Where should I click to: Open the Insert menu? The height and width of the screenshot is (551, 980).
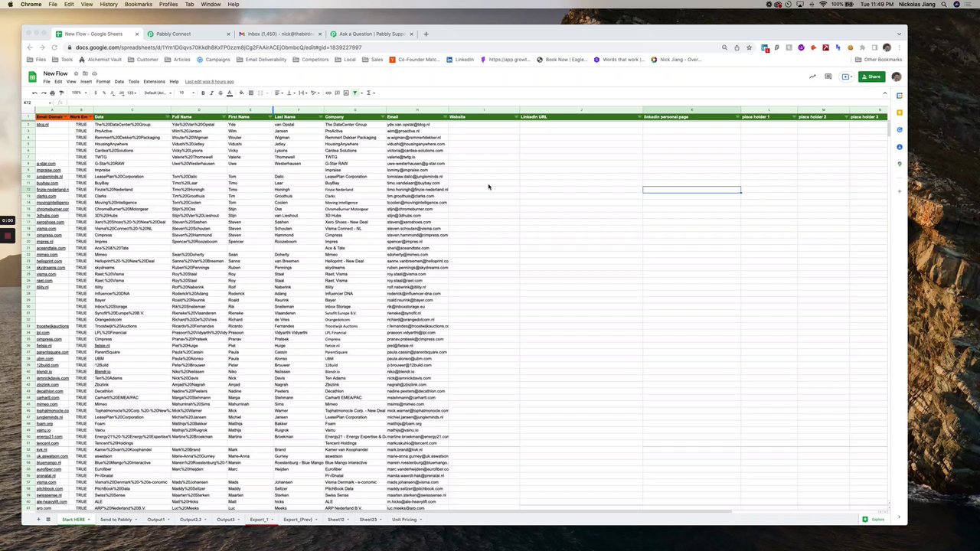(x=86, y=82)
